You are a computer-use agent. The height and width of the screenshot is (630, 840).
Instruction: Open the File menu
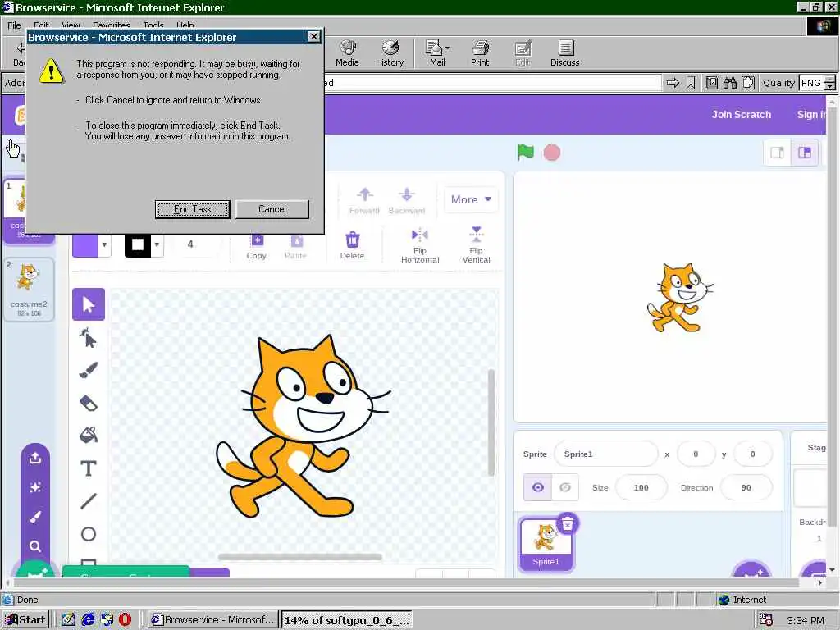(x=14, y=25)
